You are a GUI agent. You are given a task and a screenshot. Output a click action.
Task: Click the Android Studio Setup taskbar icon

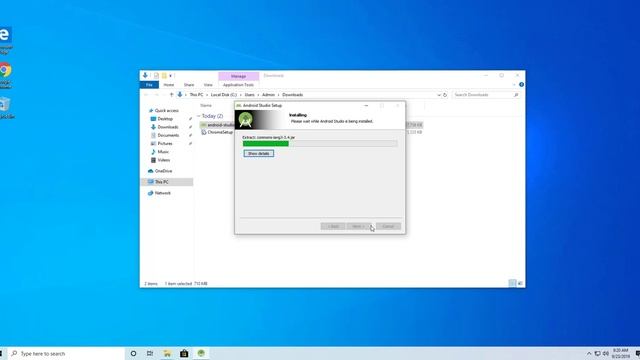coord(201,353)
